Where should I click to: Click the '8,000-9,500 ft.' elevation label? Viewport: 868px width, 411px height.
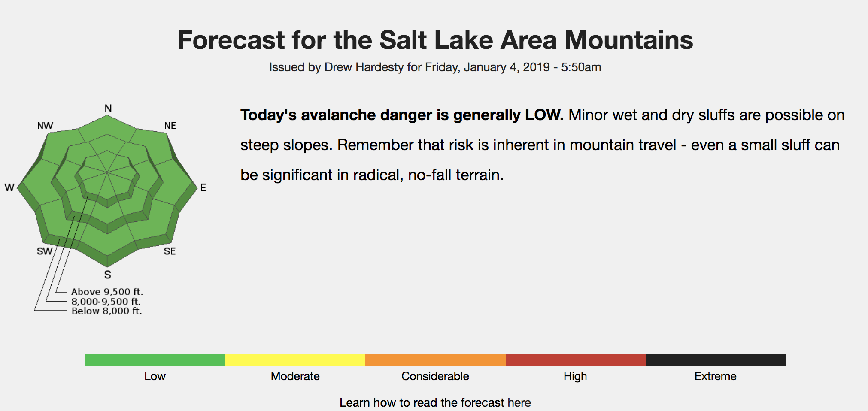coord(106,302)
